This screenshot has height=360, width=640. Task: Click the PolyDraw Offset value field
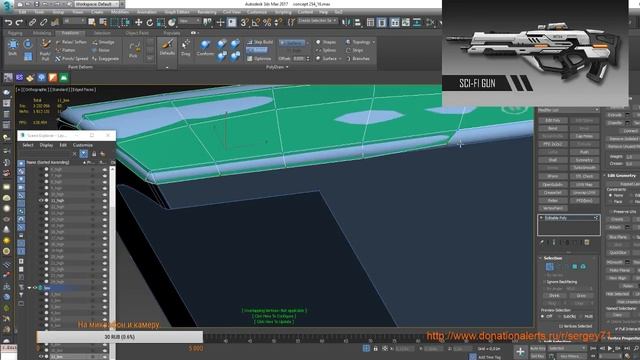point(298,59)
